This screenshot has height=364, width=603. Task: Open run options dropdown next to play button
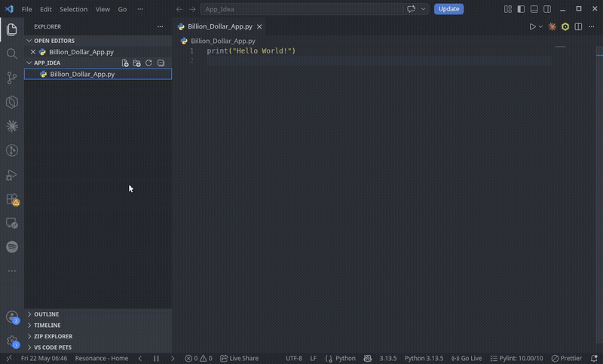click(x=540, y=26)
